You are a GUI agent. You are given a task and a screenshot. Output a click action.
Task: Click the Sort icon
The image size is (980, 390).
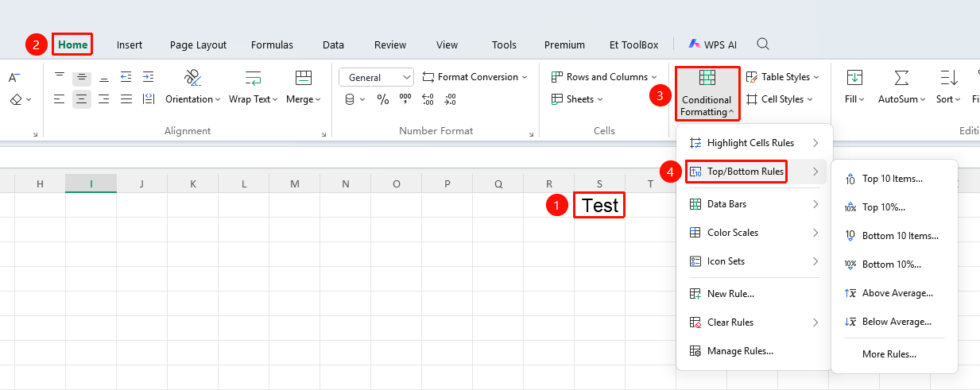[x=948, y=78]
